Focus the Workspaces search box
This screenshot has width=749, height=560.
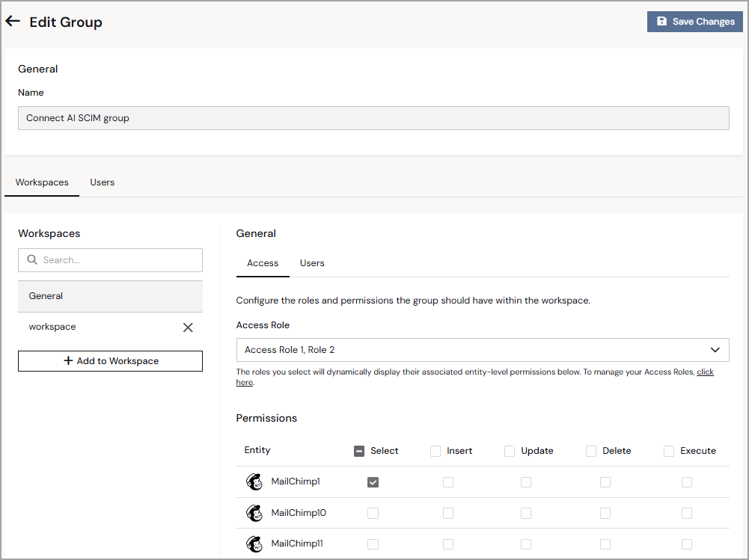(x=110, y=260)
